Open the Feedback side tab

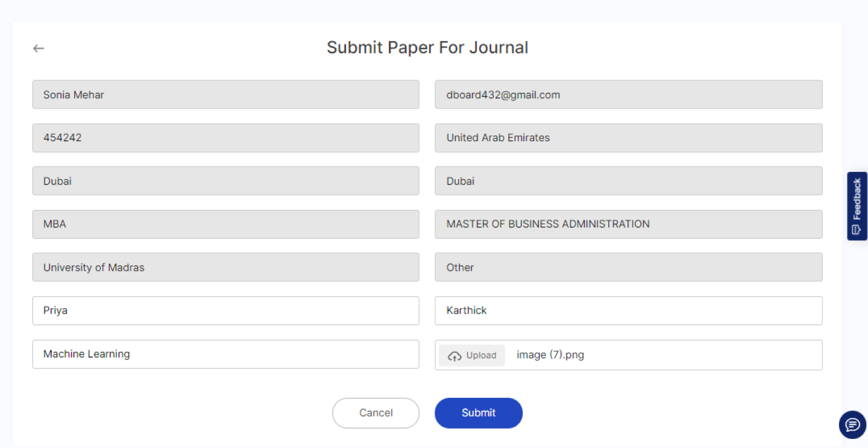[x=857, y=206]
